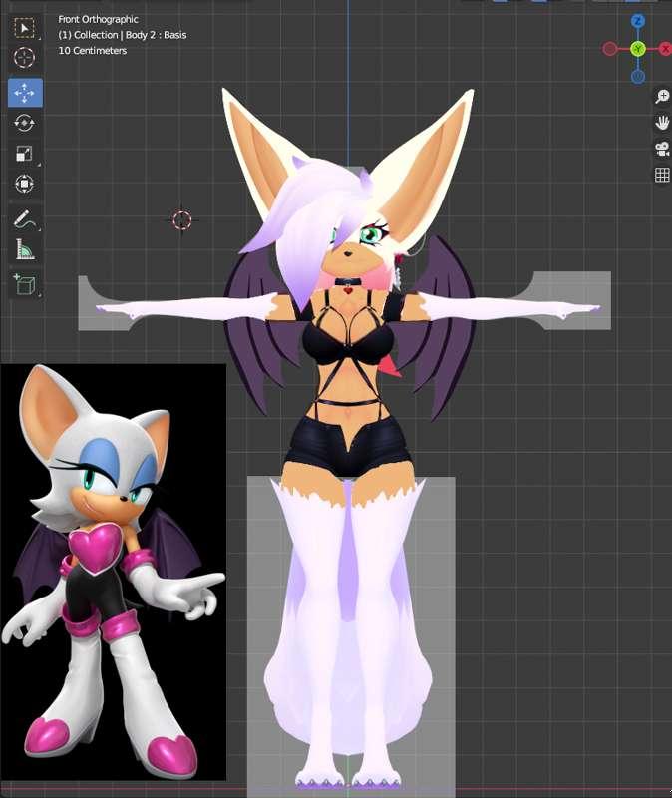Click the "Front Orthographic" view label
Viewport: 672px width, 798px height.
coord(98,19)
